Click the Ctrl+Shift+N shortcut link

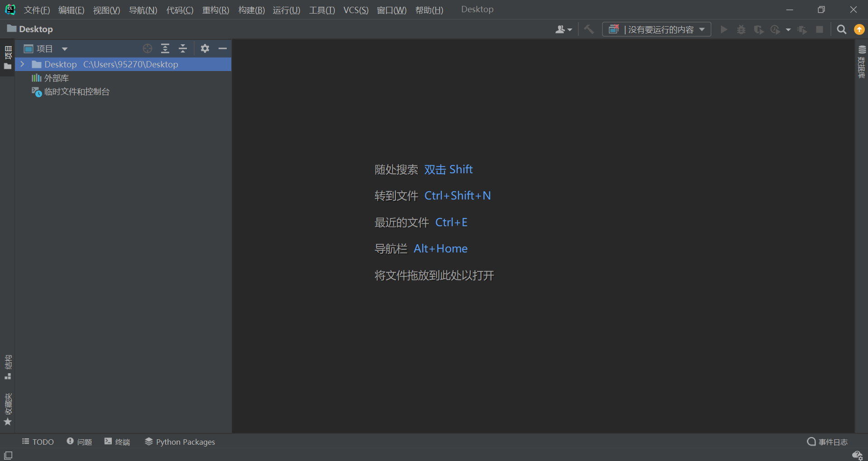[x=457, y=195]
